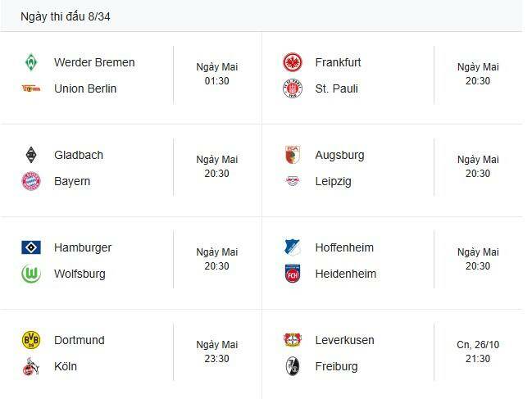Click the Hamburger SV diamond logo
The image size is (532, 399).
pyautogui.click(x=31, y=247)
